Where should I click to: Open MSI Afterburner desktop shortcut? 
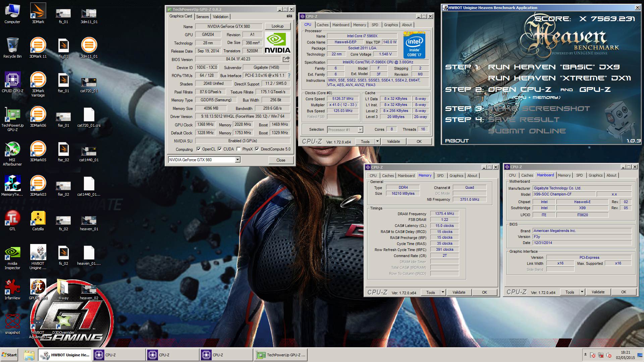tap(12, 154)
